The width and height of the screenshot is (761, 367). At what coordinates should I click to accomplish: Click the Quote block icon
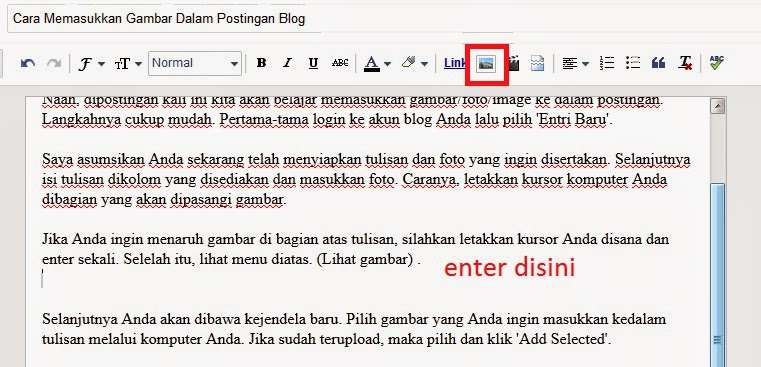coord(658,63)
